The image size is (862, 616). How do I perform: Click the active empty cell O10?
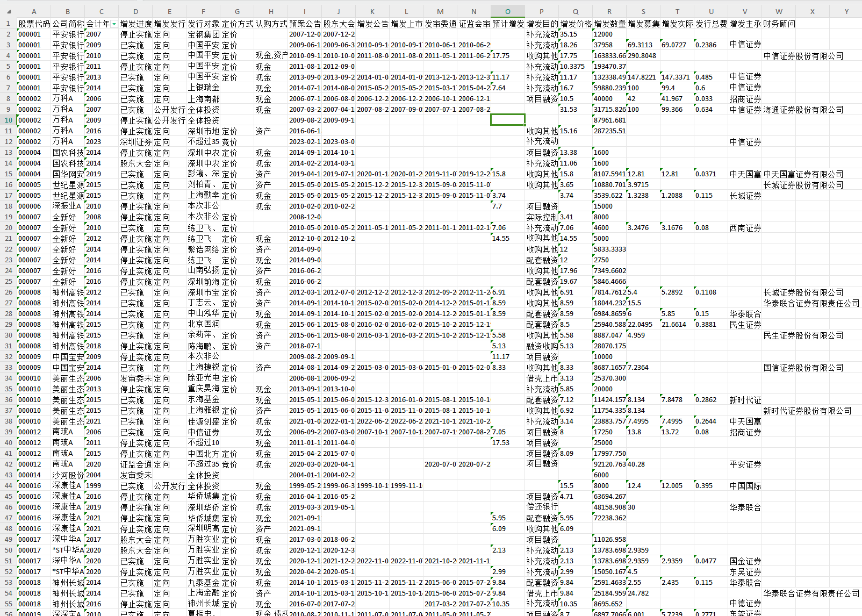pyautogui.click(x=507, y=120)
